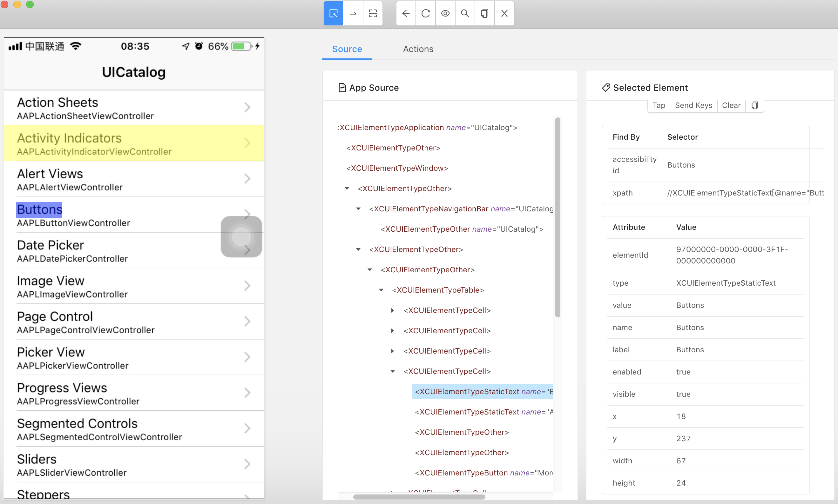The width and height of the screenshot is (838, 504).
Task: Select the Source tab
Action: click(x=347, y=49)
